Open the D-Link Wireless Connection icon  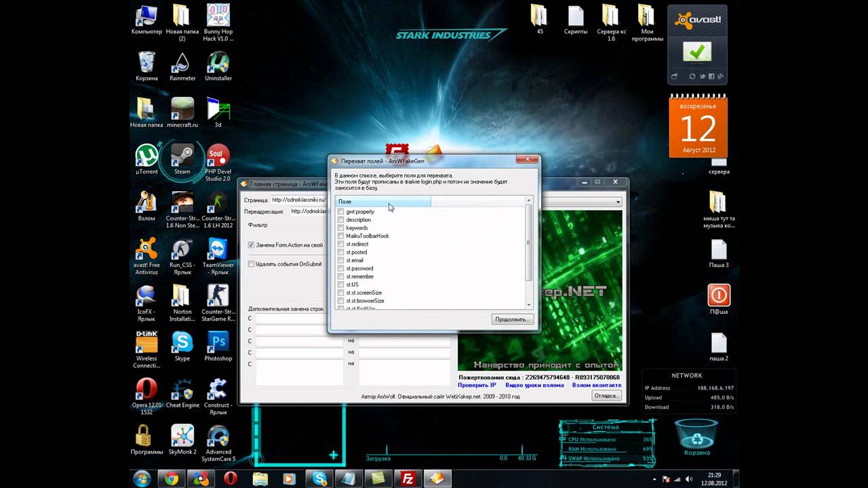click(146, 350)
